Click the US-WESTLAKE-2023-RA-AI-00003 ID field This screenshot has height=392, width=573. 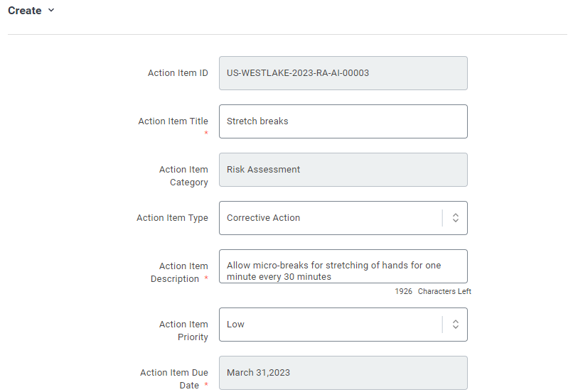[x=343, y=73]
